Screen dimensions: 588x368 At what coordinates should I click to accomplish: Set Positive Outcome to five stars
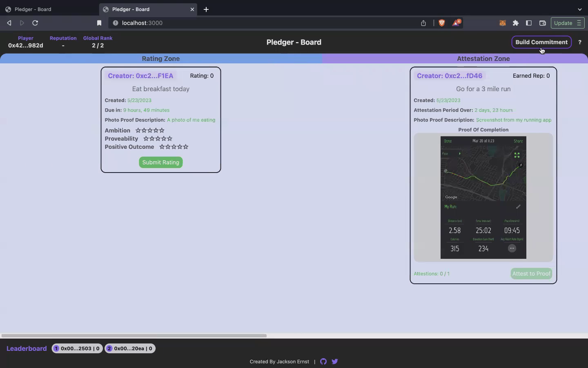tap(186, 147)
